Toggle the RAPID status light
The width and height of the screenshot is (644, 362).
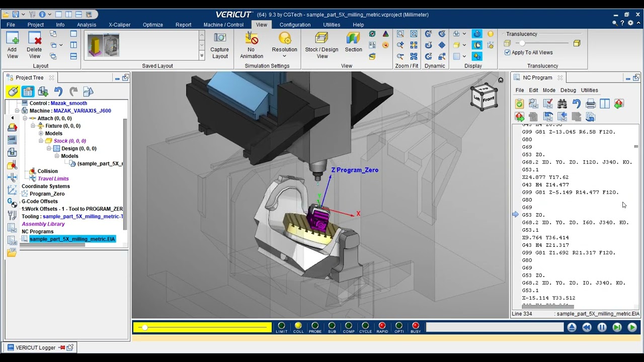point(382,326)
